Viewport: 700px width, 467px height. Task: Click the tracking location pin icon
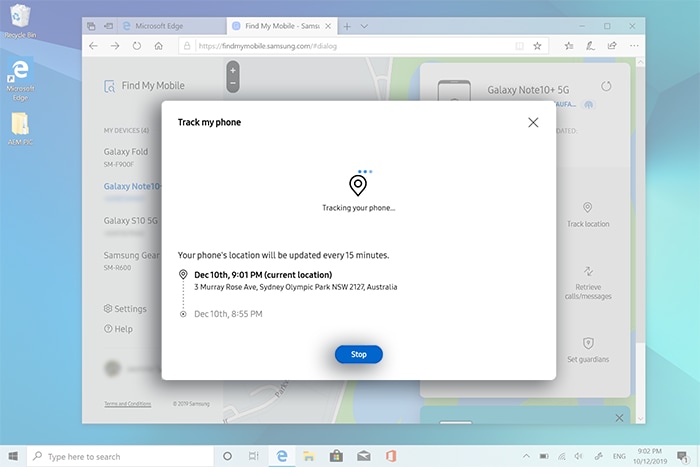pos(358,185)
